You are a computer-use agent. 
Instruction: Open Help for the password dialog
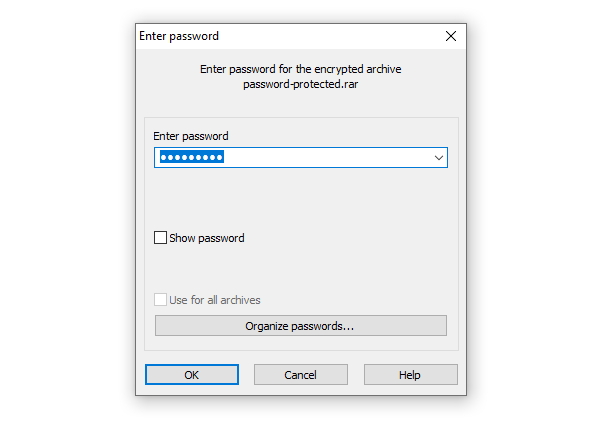pyautogui.click(x=410, y=375)
